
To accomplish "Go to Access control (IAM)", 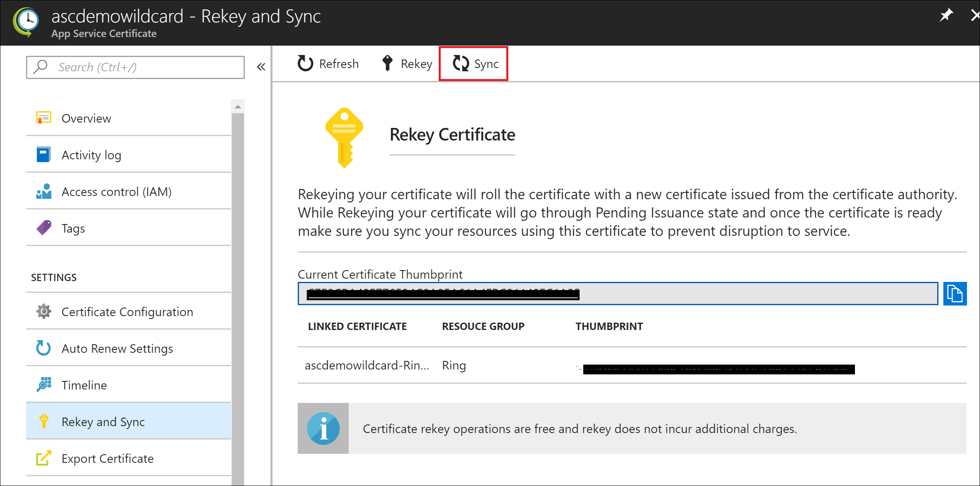I will click(x=116, y=192).
